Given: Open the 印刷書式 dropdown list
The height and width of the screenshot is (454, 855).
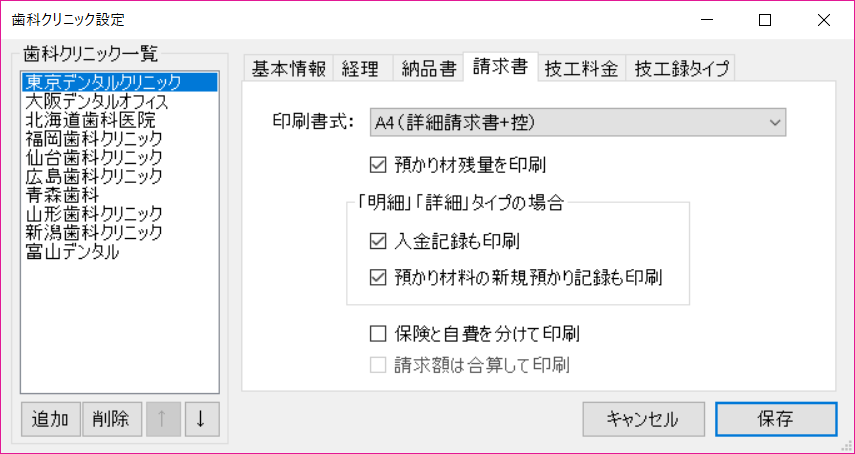Looking at the screenshot, I should [578, 122].
